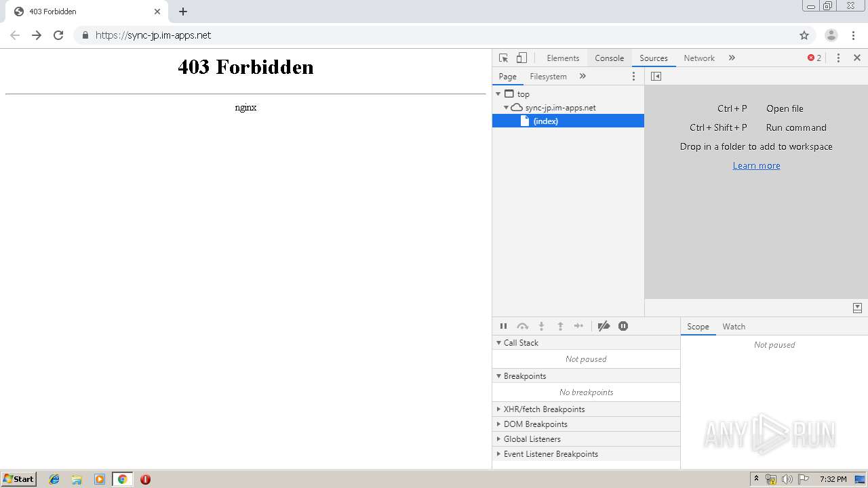Expand XHR/fetch Breakpoints section
Viewport: 868px width, 488px height.
tap(586, 409)
